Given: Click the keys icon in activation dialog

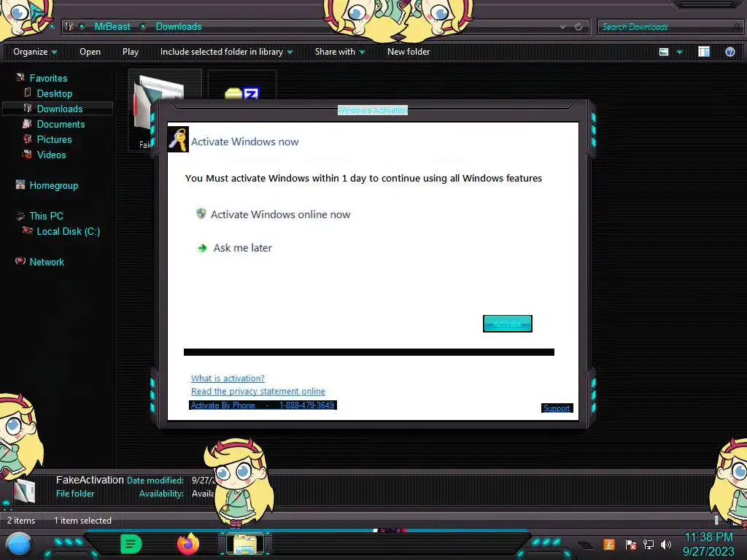Looking at the screenshot, I should [x=179, y=139].
